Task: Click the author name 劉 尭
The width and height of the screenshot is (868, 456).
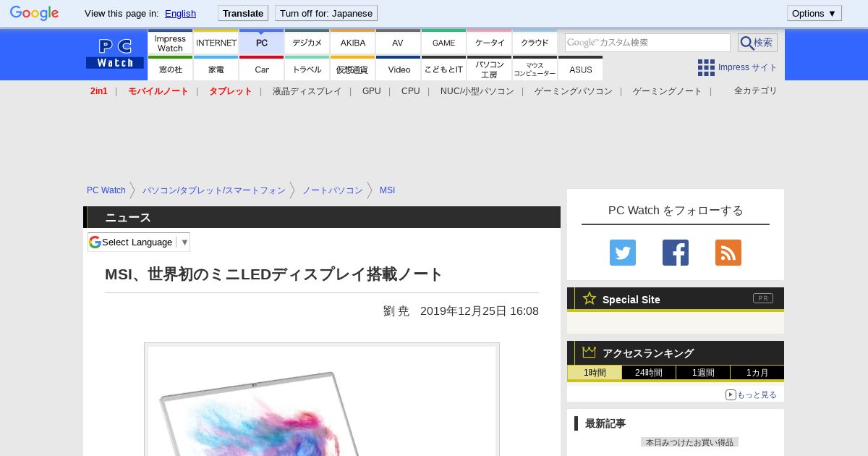Action: (x=396, y=311)
